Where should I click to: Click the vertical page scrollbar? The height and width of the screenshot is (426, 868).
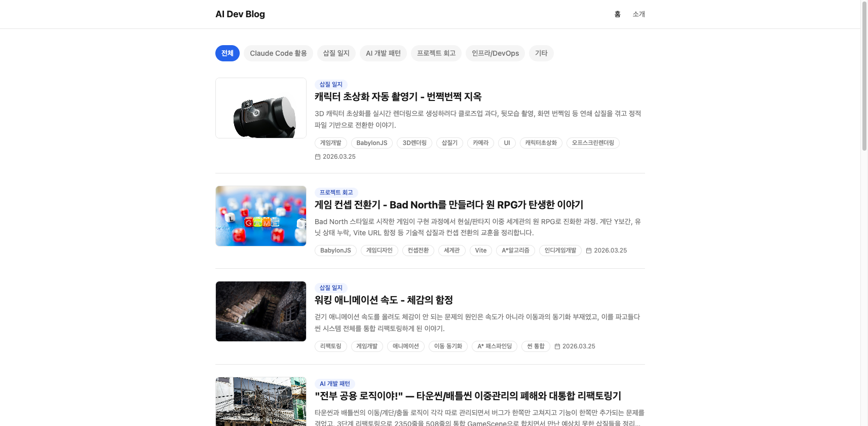(x=864, y=76)
